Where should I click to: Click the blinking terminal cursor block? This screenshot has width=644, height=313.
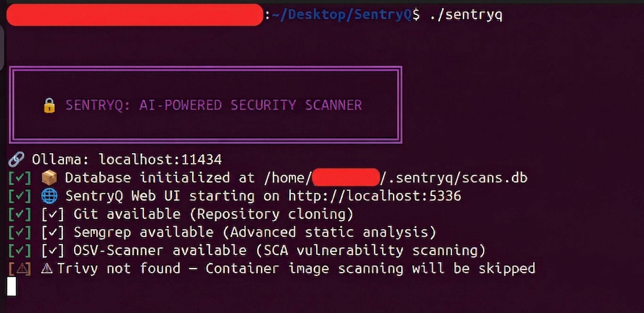click(x=11, y=286)
